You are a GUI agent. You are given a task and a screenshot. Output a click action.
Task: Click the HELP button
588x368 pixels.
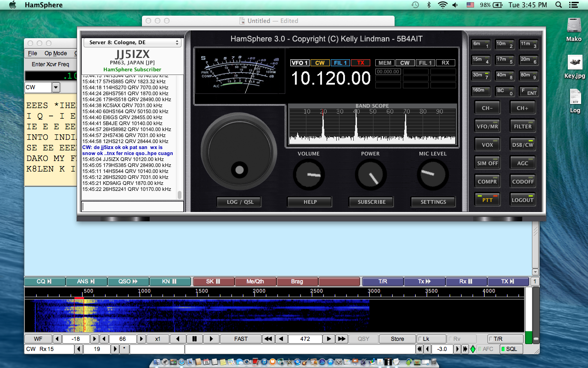click(x=310, y=202)
